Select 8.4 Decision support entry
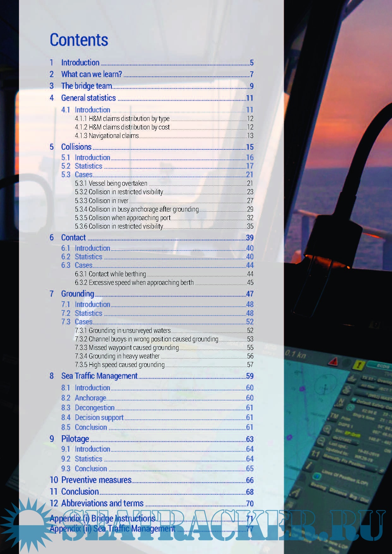 coord(99,418)
